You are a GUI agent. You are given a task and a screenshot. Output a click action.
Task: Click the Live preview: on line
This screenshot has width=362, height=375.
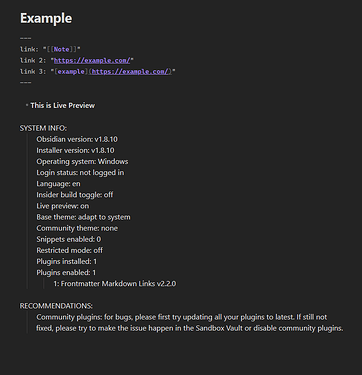(63, 206)
